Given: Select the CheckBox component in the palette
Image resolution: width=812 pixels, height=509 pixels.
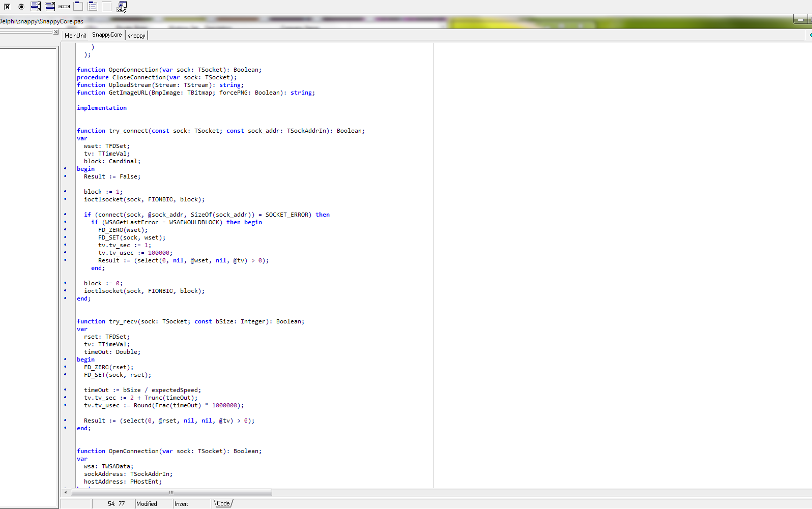Looking at the screenshot, I should click(7, 7).
